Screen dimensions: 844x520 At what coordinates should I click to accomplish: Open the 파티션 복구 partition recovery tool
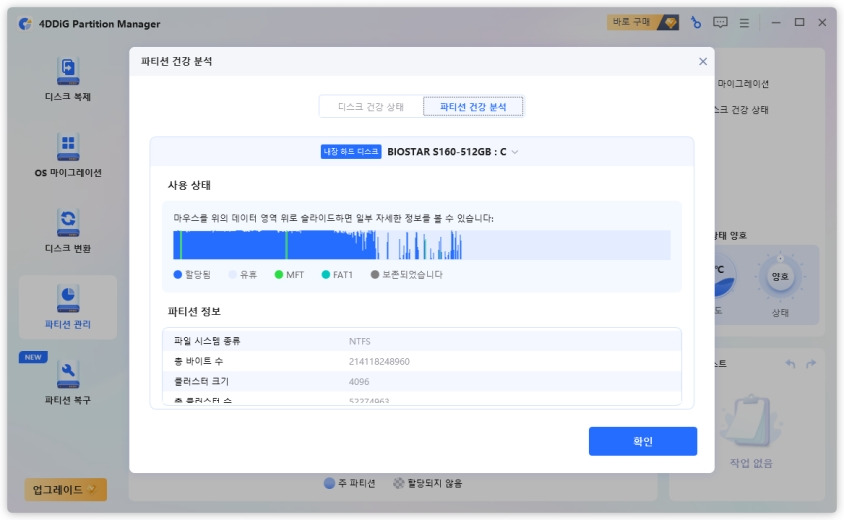pos(68,383)
